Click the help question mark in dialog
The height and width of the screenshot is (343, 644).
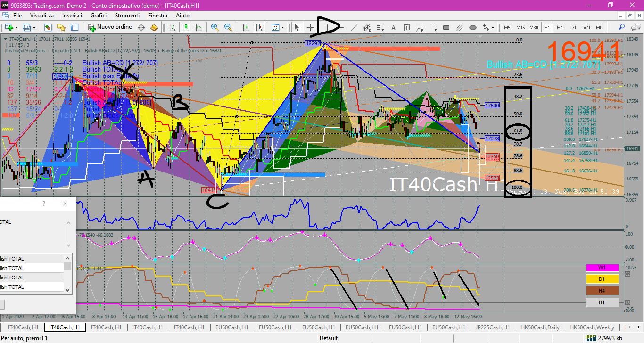44,204
